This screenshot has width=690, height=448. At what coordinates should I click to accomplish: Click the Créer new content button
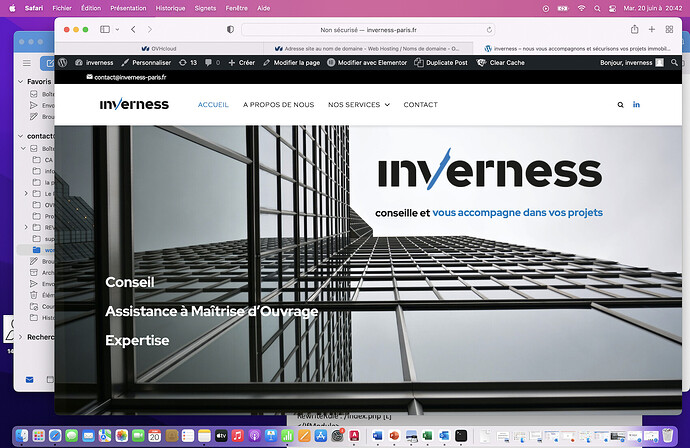coord(242,62)
